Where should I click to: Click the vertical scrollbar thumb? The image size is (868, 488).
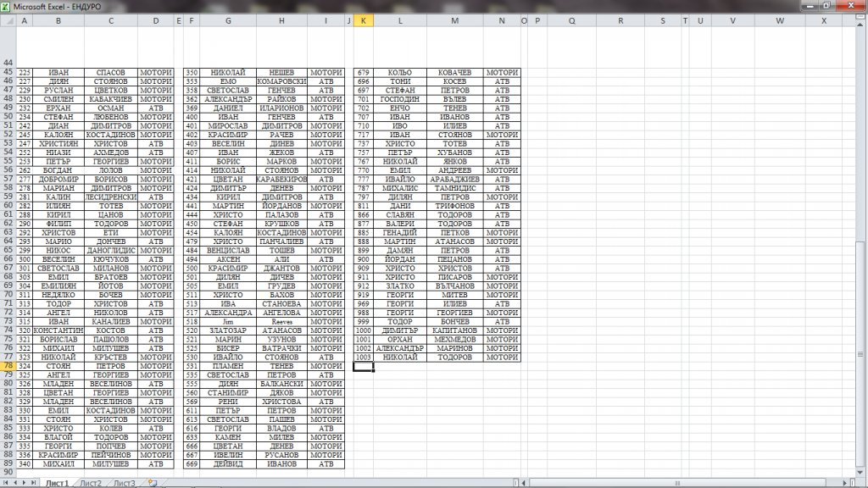(x=860, y=354)
